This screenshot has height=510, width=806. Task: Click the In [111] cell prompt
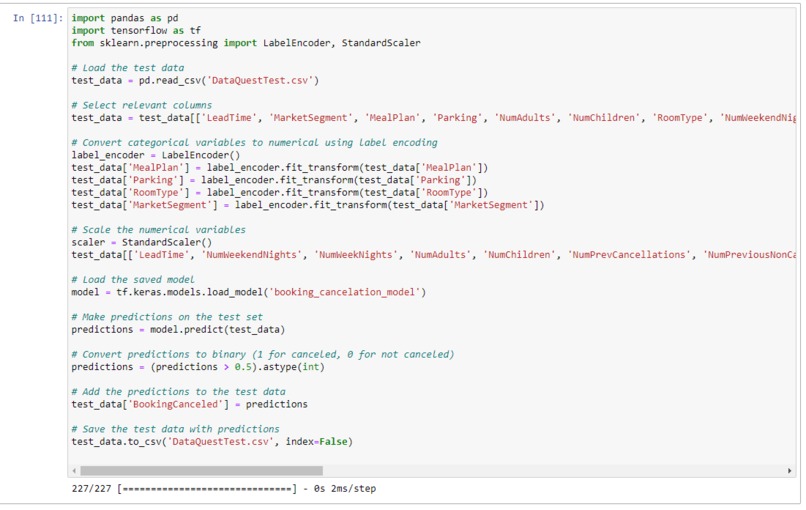coord(38,18)
